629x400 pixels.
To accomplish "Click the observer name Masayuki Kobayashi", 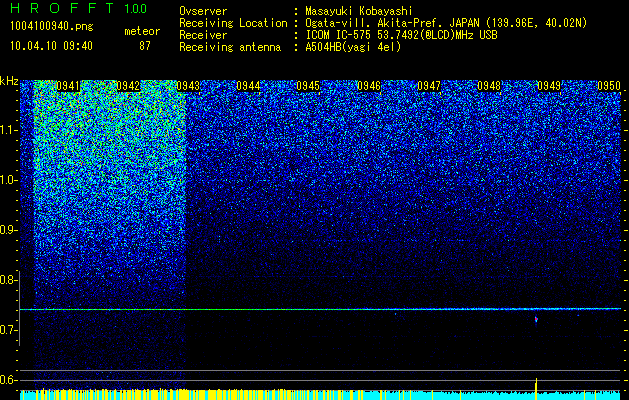I will coord(359,11).
